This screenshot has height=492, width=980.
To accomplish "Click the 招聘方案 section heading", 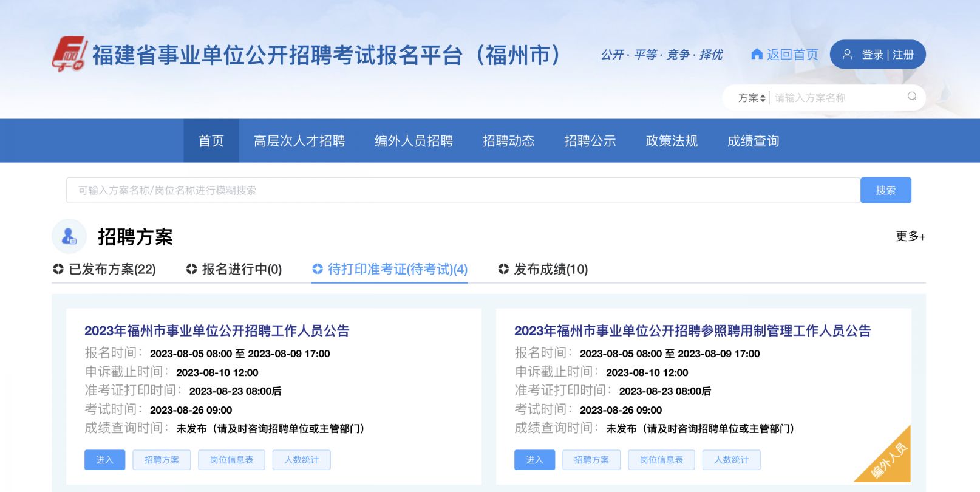I will click(135, 236).
